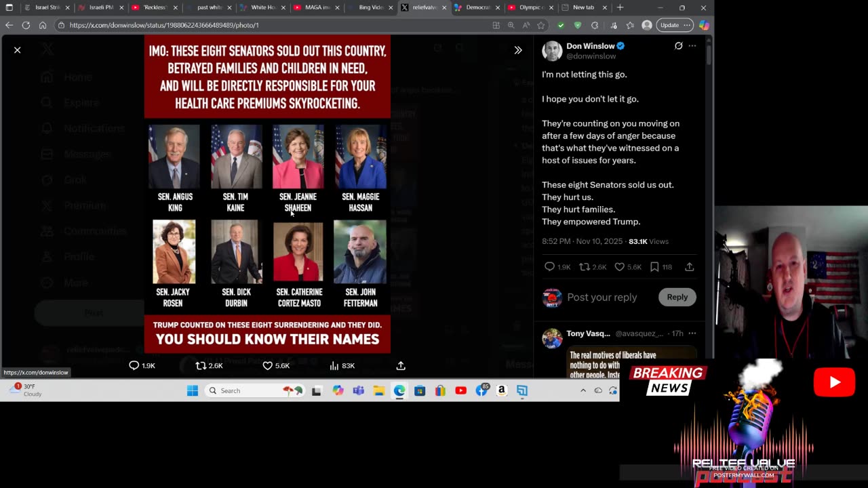Open the Windows Start menu
Viewport: 868px width, 488px height.
[x=193, y=390]
